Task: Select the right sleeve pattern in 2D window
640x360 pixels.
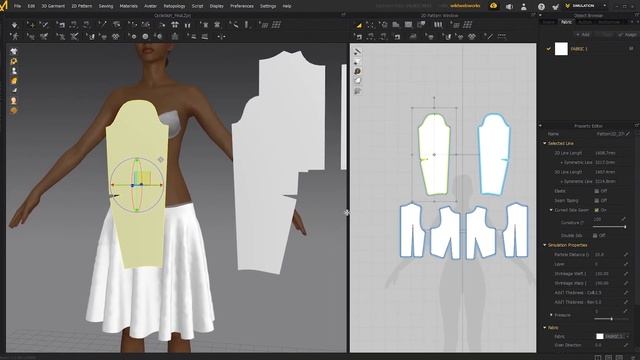Action: (494, 155)
